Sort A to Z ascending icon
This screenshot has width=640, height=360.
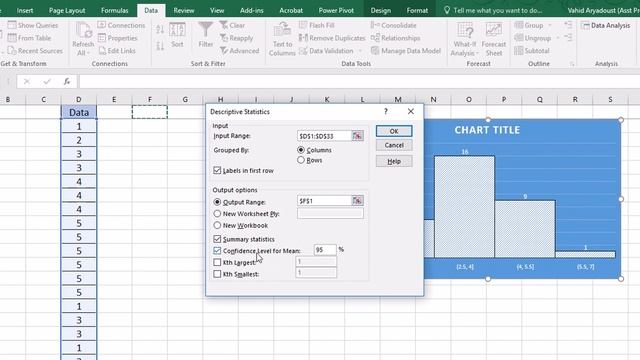(160, 29)
